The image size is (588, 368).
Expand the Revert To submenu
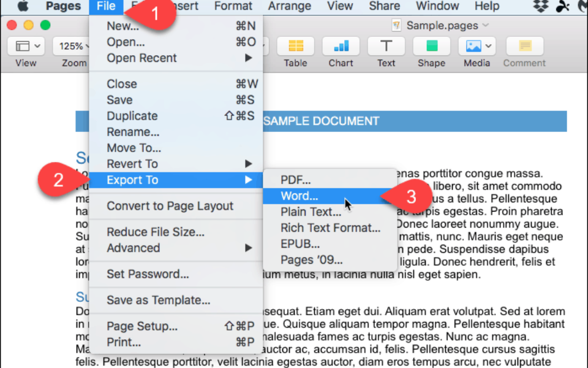(176, 164)
